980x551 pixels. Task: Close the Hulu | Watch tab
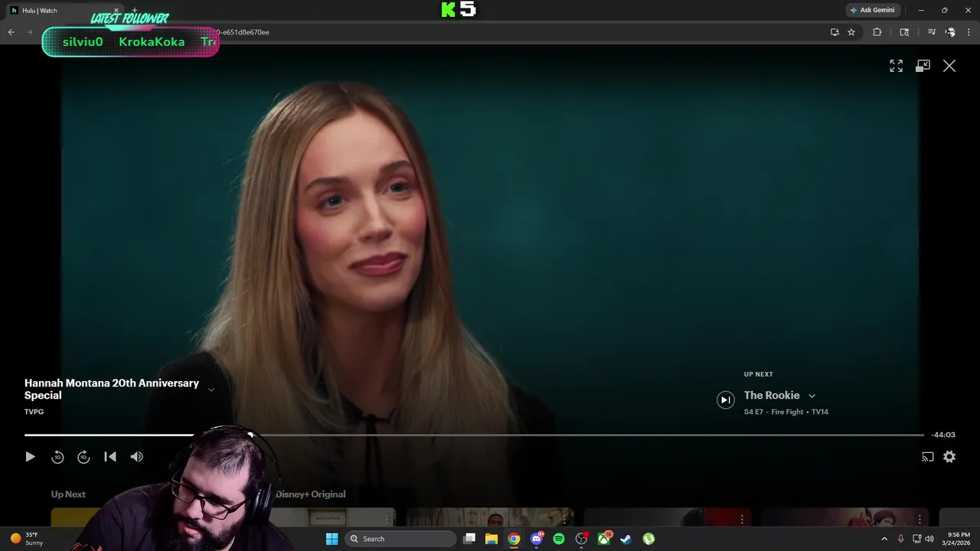click(x=116, y=11)
